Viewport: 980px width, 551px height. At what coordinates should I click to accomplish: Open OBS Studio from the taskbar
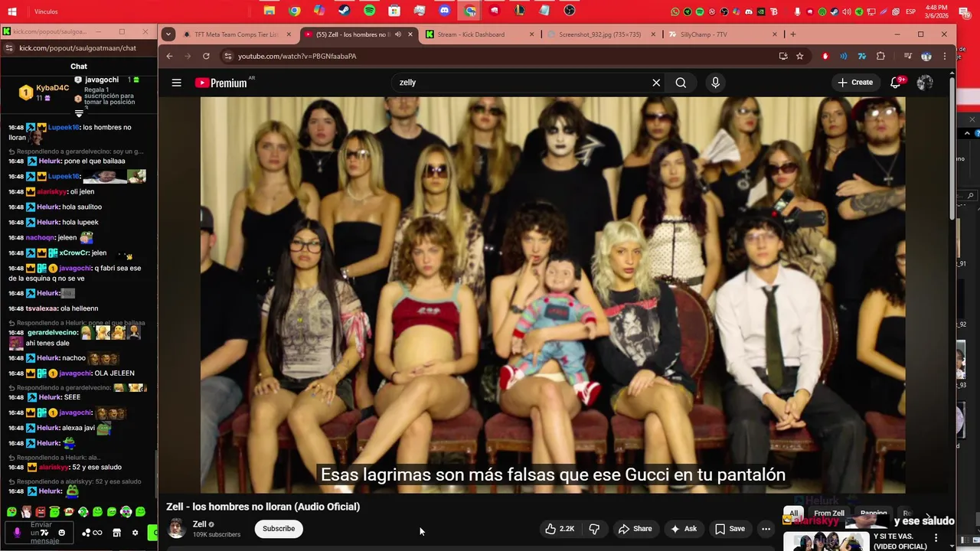[x=570, y=11]
